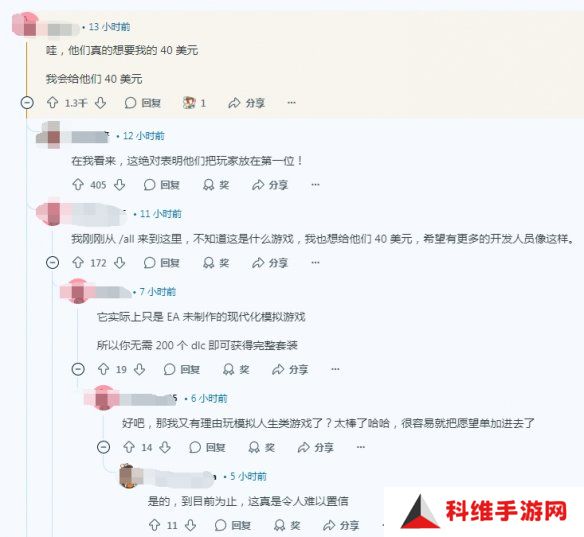Reply to the top comment via 回复
The width and height of the screenshot is (584, 537).
[143, 103]
